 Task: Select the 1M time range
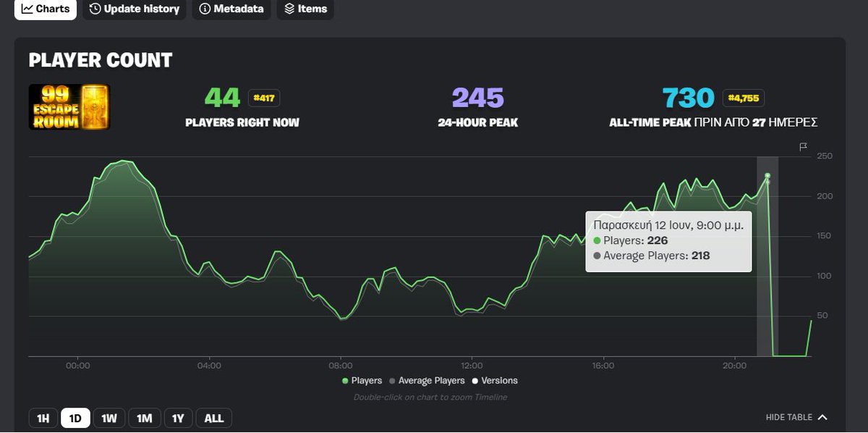coord(145,419)
